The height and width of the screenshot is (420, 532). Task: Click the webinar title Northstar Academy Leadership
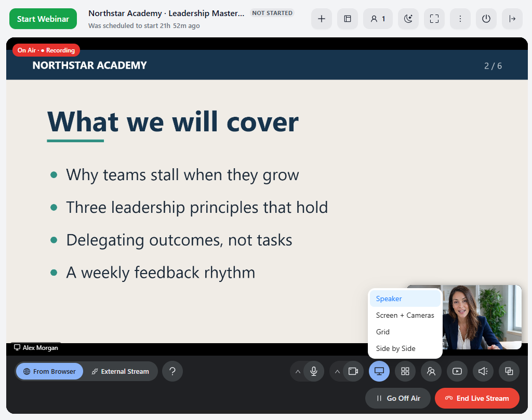(166, 13)
